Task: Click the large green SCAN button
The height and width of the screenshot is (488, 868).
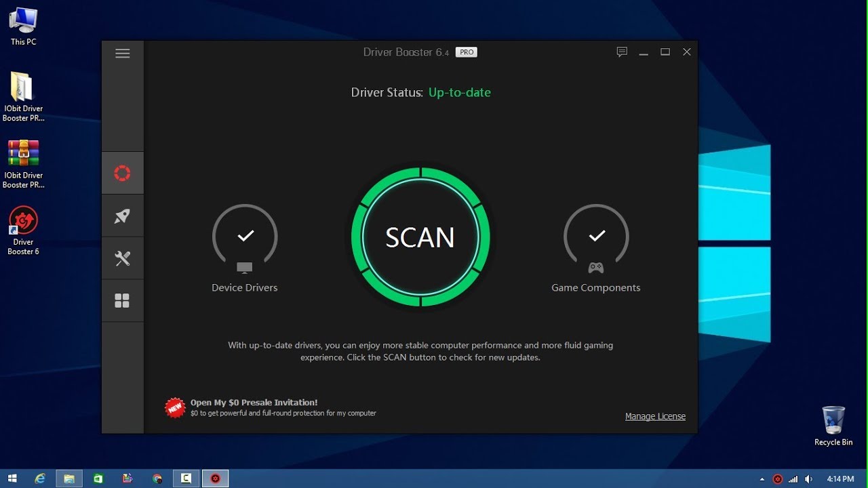Action: pos(420,237)
